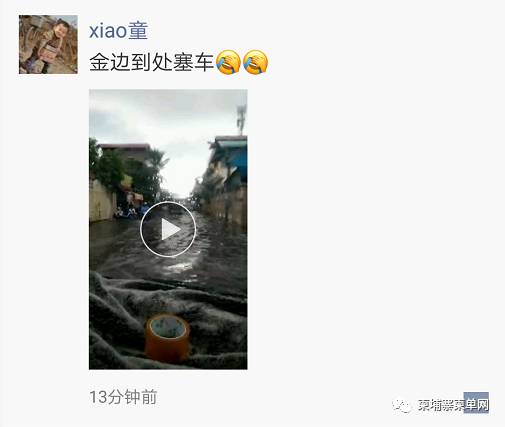Tap the first crying-laughing emoji
The height and width of the screenshot is (427, 505).
(x=228, y=62)
